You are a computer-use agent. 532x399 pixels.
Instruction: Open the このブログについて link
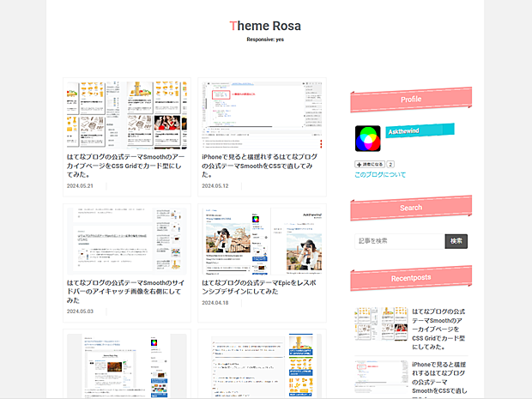380,175
